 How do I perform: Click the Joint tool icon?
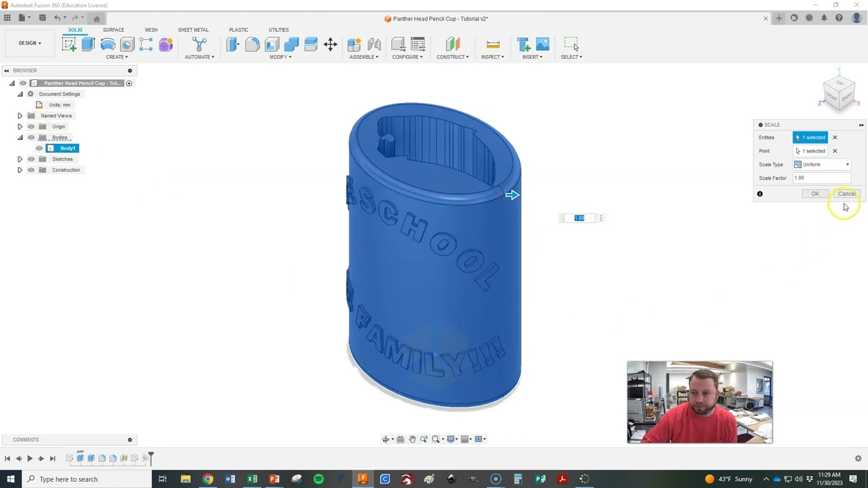pyautogui.click(x=374, y=45)
